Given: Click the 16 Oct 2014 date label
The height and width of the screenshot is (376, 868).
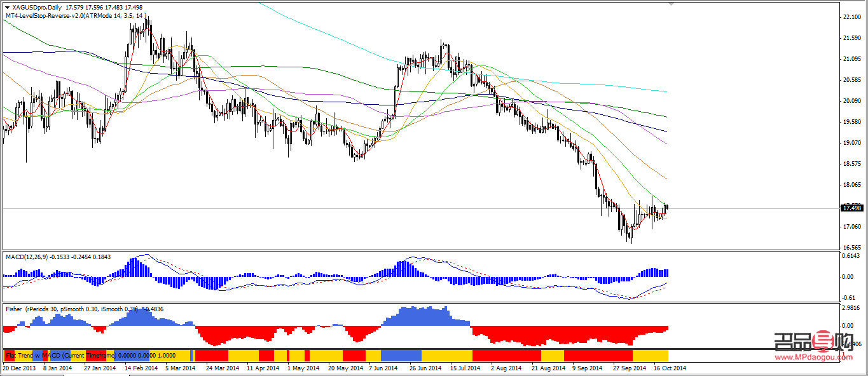Looking at the screenshot, I should pos(670,368).
